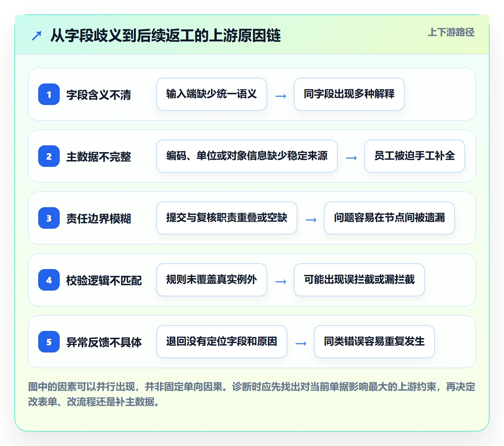
Task: Select the 校验逻辑不匹配 heading
Action: pyautogui.click(x=104, y=281)
